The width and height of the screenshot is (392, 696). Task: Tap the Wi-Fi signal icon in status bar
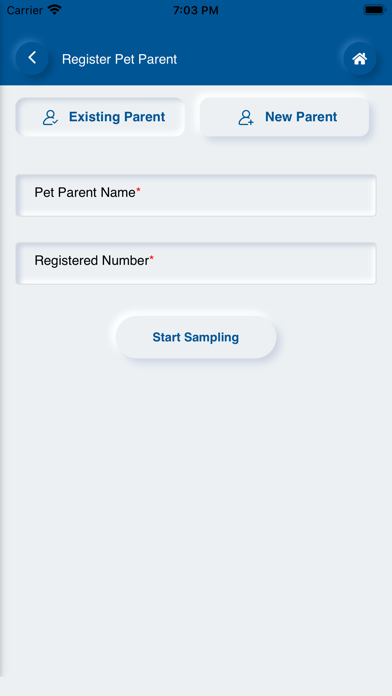point(55,10)
